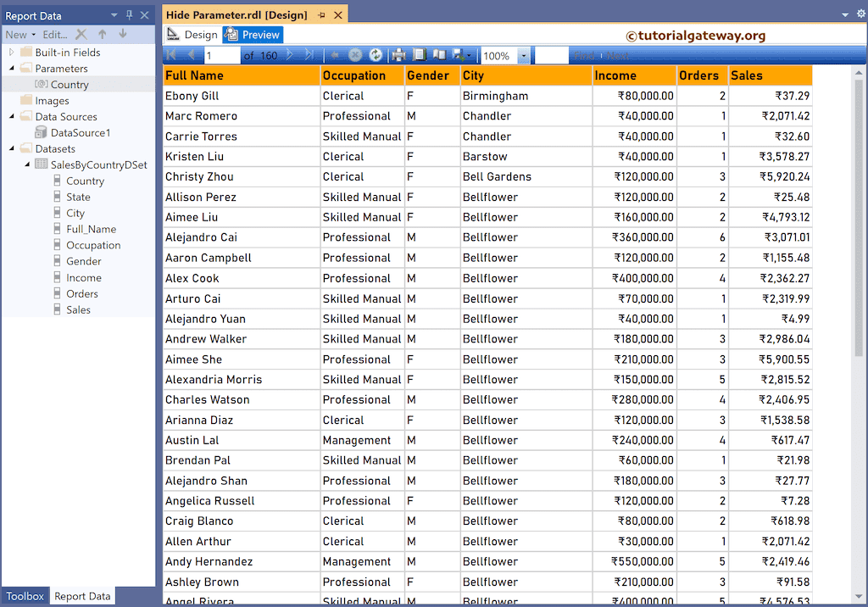Delete selected item with X icon
868x607 pixels.
pyautogui.click(x=81, y=34)
